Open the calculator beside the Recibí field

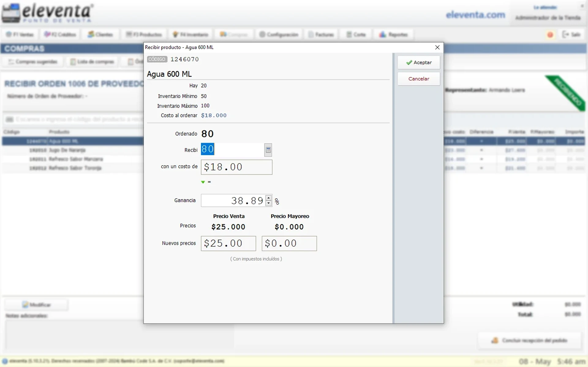[x=268, y=150]
